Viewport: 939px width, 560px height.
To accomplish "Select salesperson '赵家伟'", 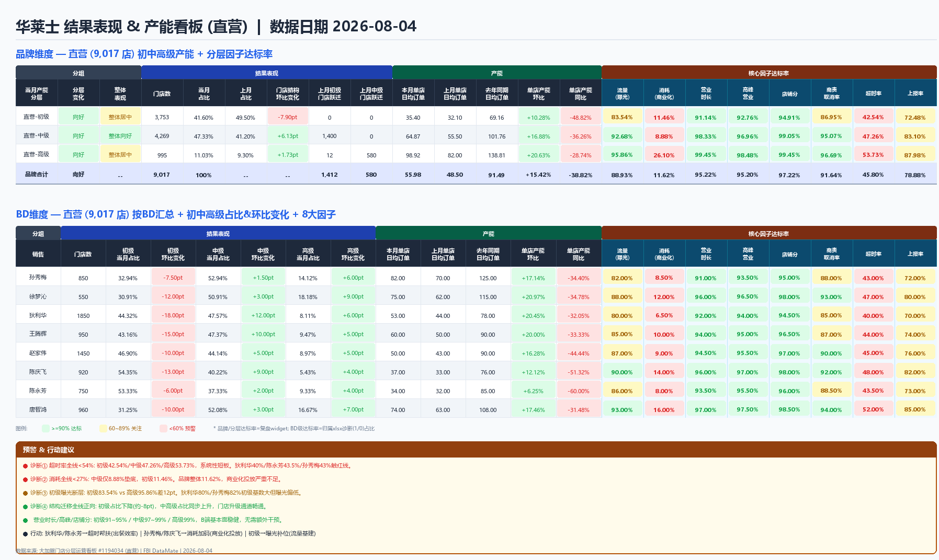I will click(38, 353).
